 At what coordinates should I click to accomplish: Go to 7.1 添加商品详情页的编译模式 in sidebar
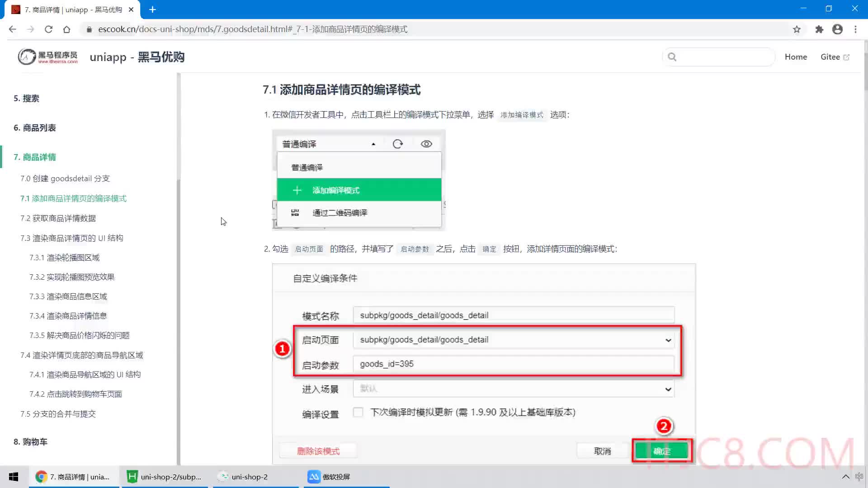coord(73,198)
